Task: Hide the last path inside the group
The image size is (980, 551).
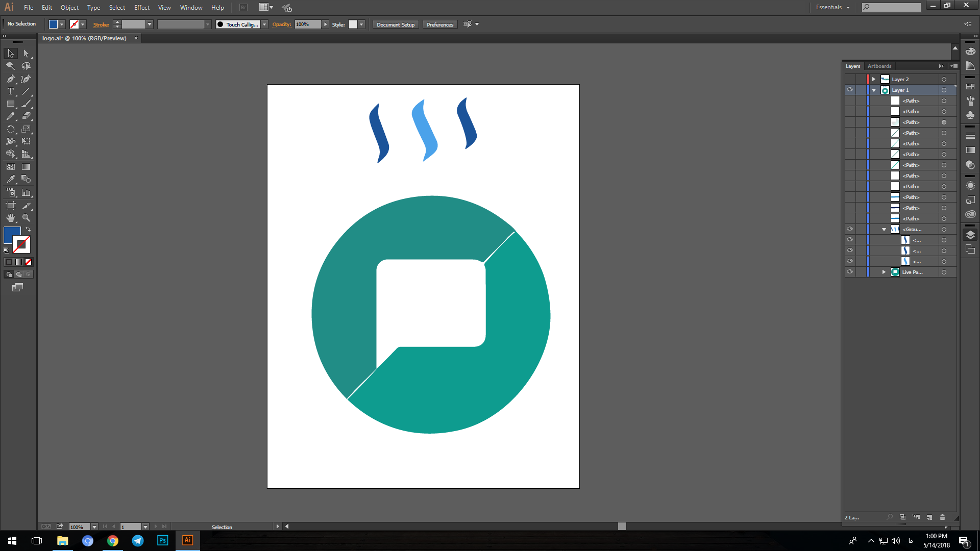Action: tap(850, 261)
